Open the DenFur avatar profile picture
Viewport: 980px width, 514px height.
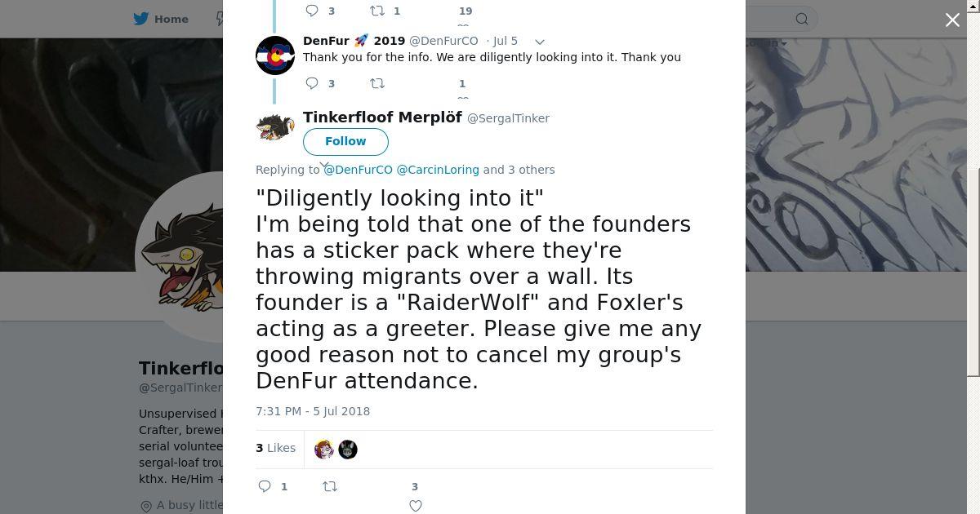[275, 55]
